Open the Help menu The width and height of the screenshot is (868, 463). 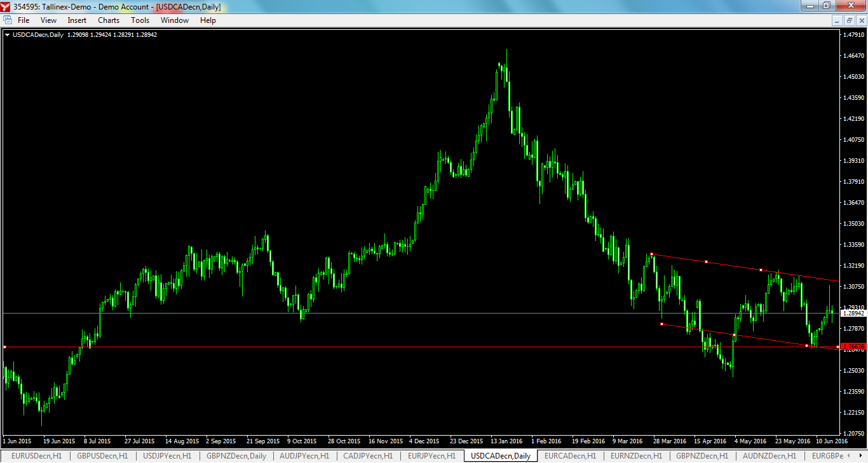click(207, 20)
